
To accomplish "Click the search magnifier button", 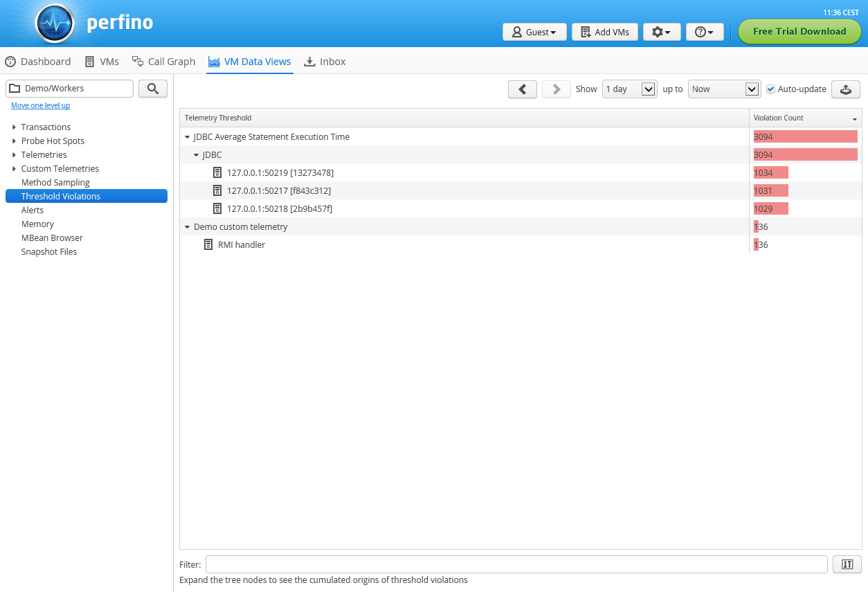I will [153, 89].
